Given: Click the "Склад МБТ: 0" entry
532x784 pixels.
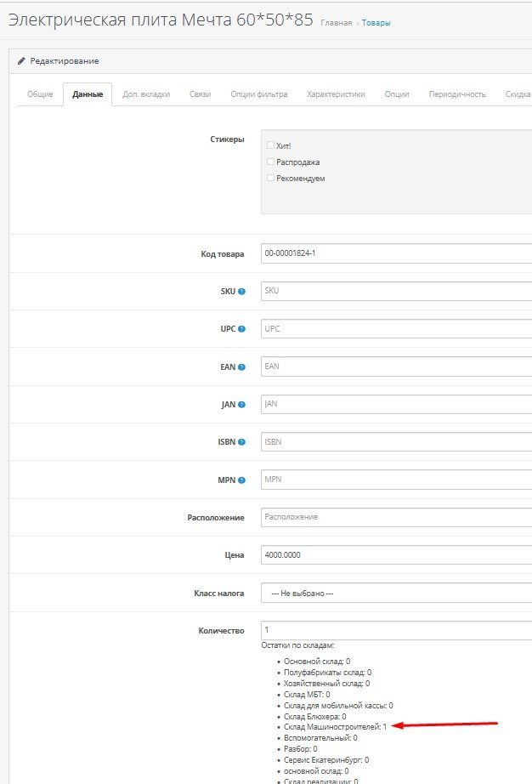Looking at the screenshot, I should pos(307,695).
